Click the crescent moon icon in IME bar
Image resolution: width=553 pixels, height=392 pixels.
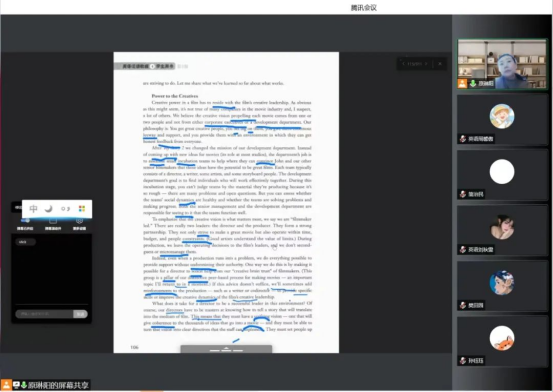48,209
